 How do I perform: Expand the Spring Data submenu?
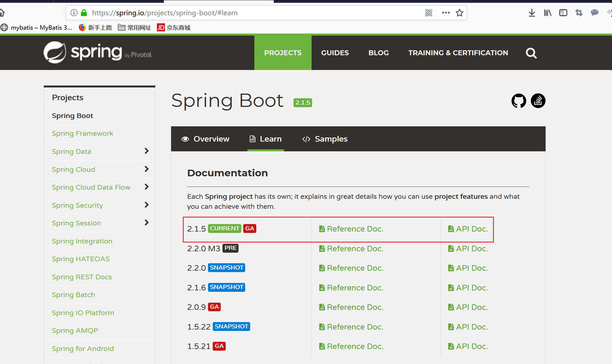[146, 151]
